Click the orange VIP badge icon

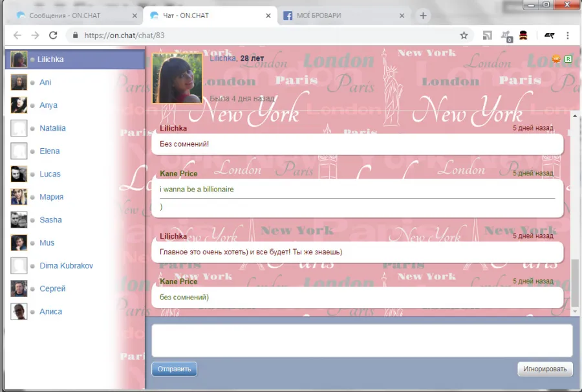click(556, 59)
